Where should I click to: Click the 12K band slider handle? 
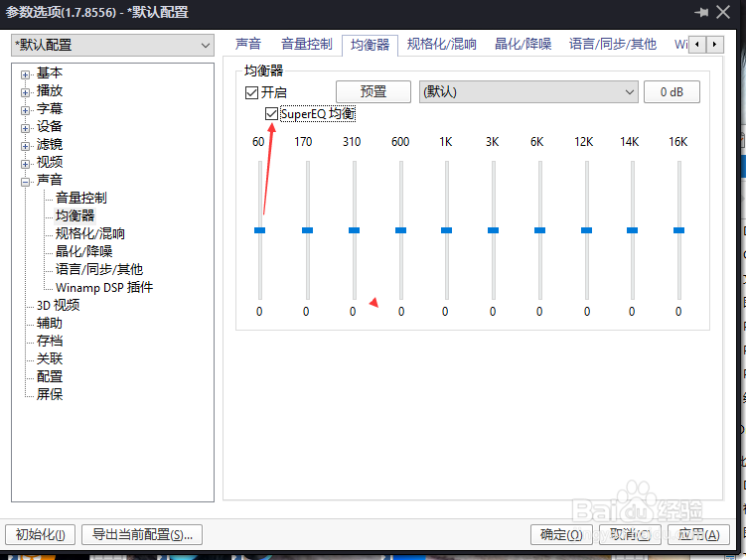tap(586, 230)
